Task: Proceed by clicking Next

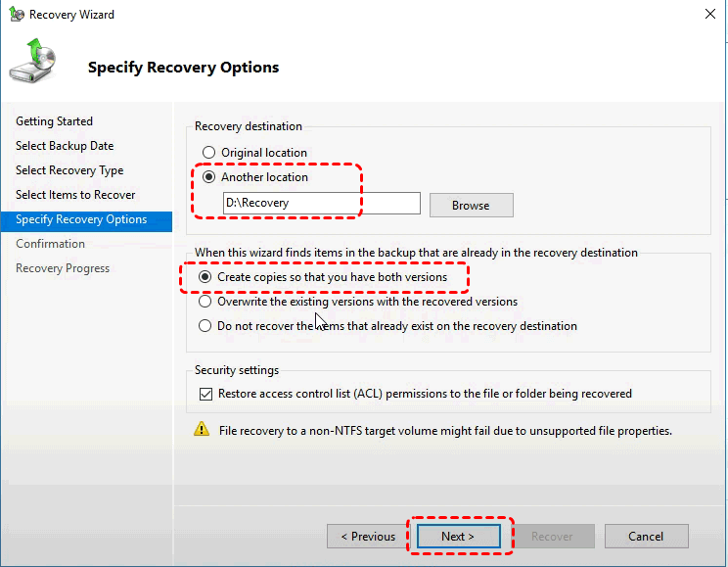Action: 458,537
